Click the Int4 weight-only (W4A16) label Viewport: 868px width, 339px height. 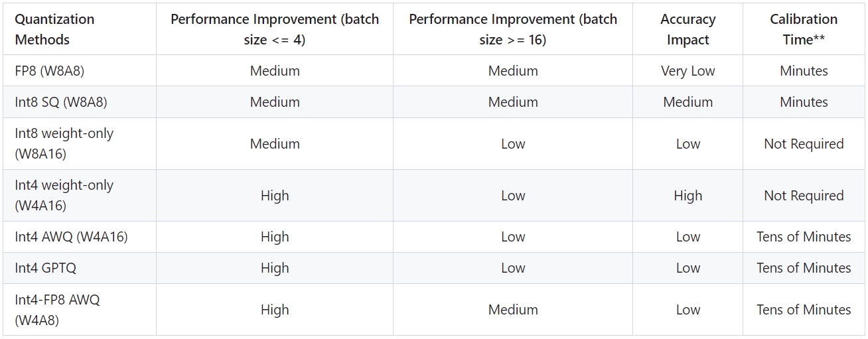coord(64,195)
